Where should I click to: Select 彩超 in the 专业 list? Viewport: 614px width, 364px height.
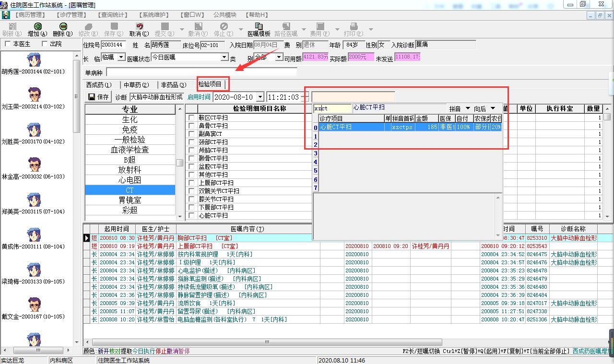coord(130,210)
